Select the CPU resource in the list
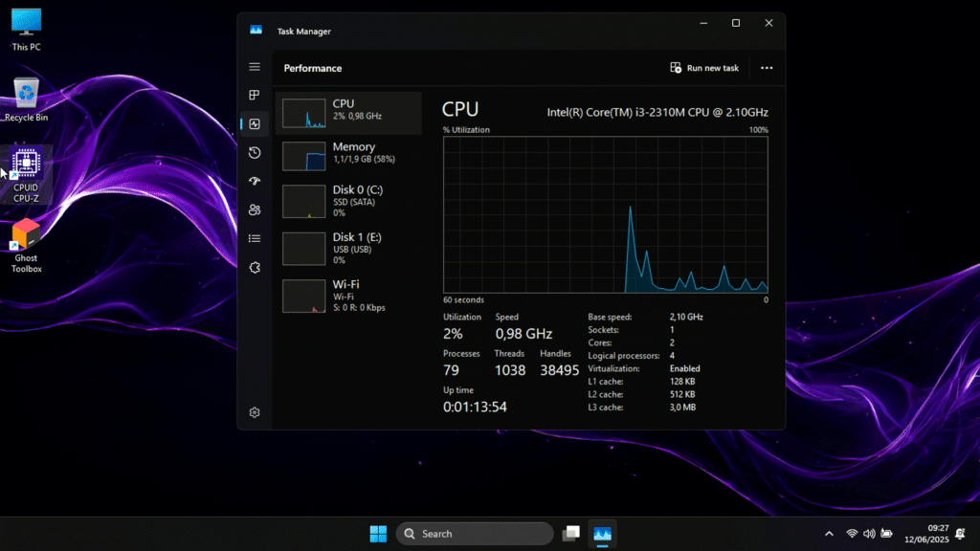 348,113
